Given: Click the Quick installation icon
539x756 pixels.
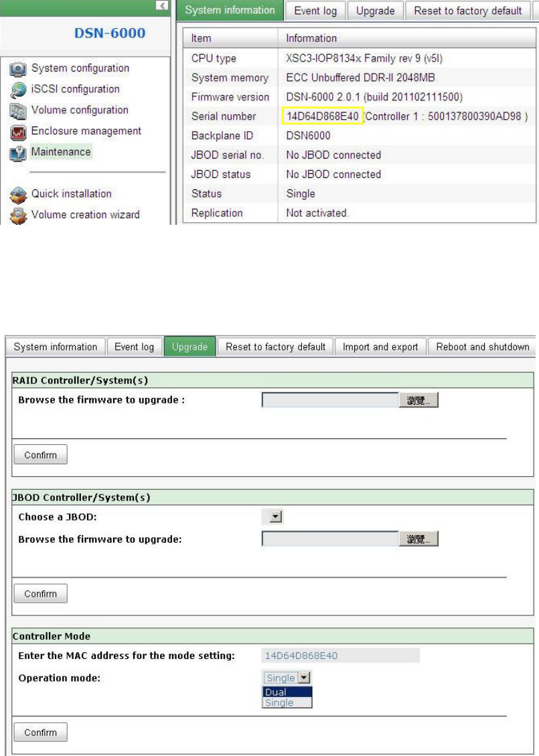Looking at the screenshot, I should [18, 195].
